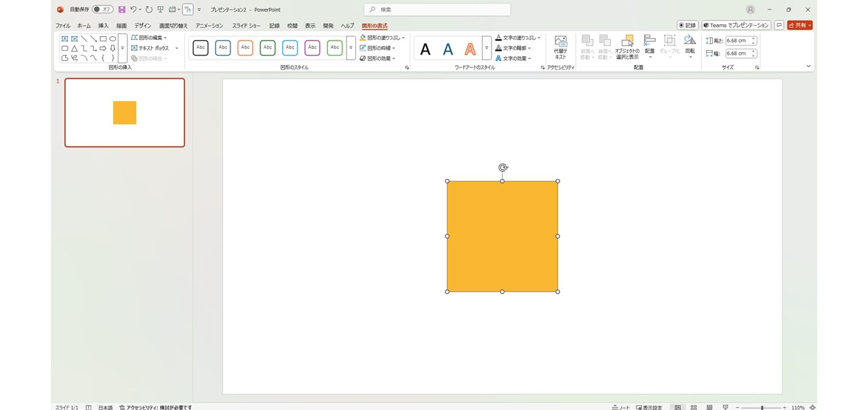Image resolution: width=868 pixels, height=410 pixels.
Task: Expand the shape styles gallery
Action: tap(351, 48)
